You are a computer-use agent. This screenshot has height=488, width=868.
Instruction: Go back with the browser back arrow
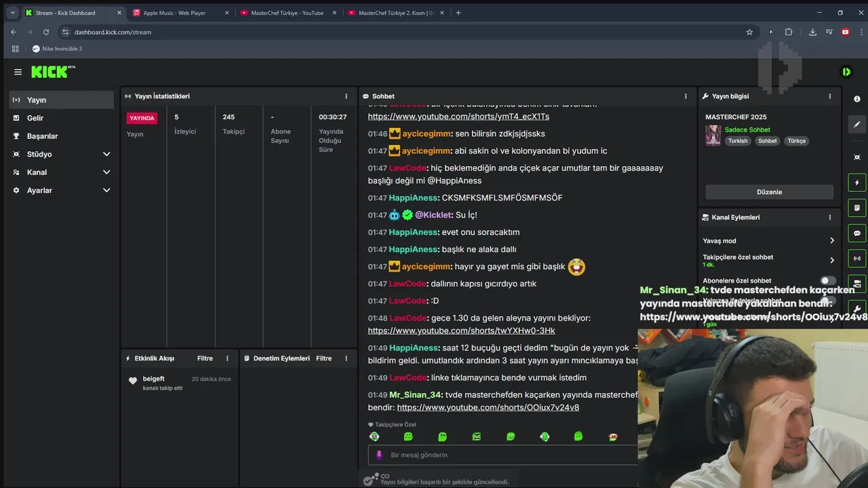14,32
